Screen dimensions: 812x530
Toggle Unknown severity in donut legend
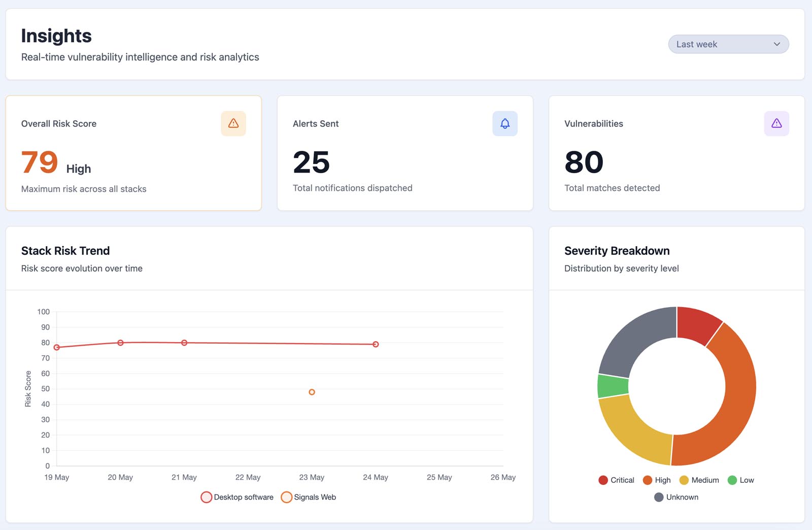pyautogui.click(x=676, y=497)
